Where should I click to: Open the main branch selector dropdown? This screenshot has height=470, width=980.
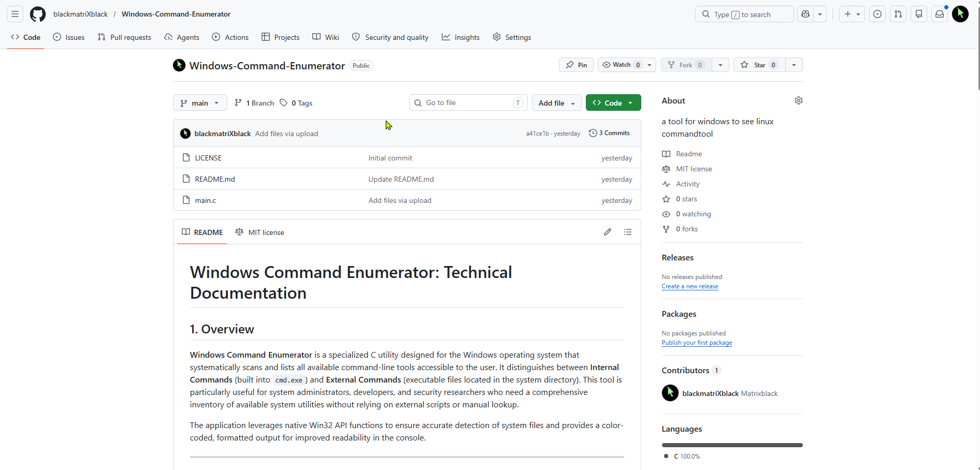[200, 102]
